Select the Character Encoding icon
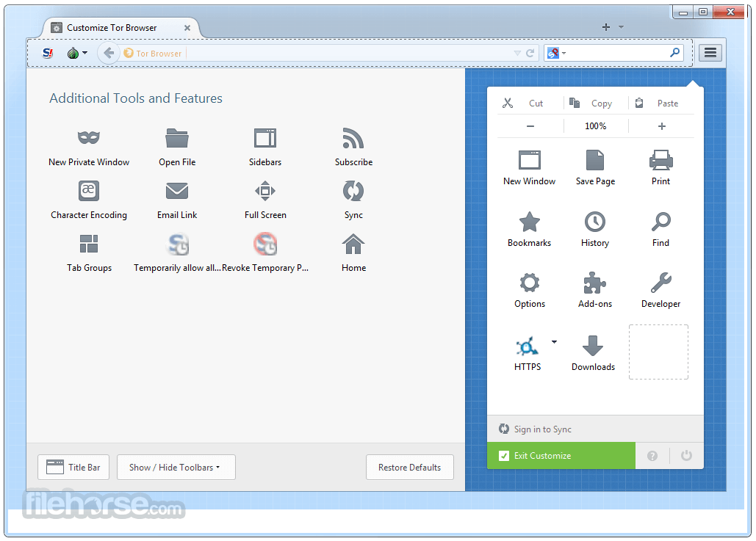The image size is (756, 541). click(89, 191)
